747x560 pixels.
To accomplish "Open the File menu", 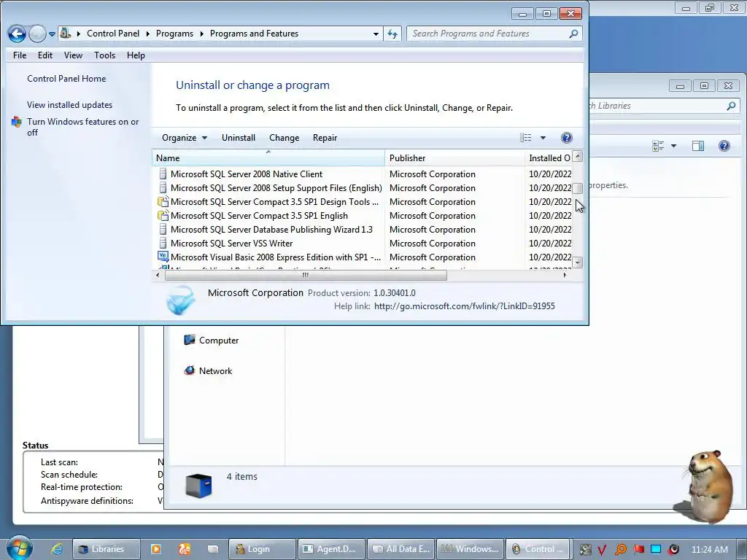I will point(20,55).
